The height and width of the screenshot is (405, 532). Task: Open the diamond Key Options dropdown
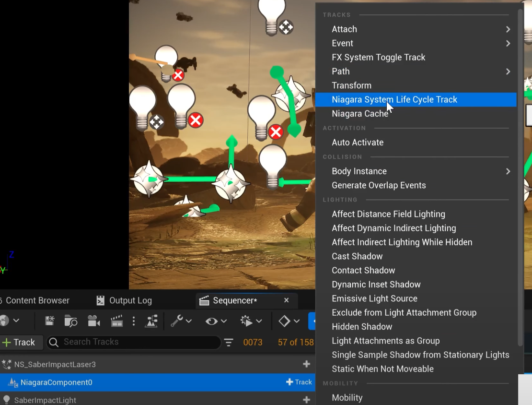click(289, 321)
